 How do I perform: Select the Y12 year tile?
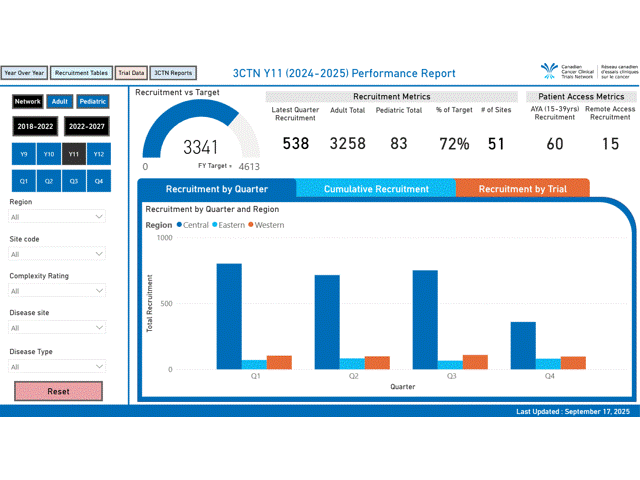tap(98, 154)
